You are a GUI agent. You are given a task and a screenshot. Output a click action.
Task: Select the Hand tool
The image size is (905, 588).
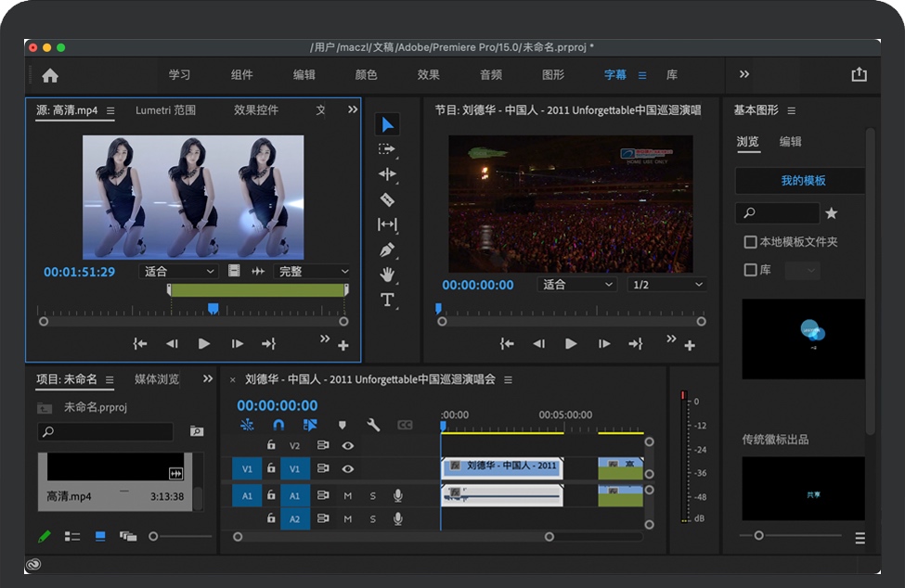point(387,275)
